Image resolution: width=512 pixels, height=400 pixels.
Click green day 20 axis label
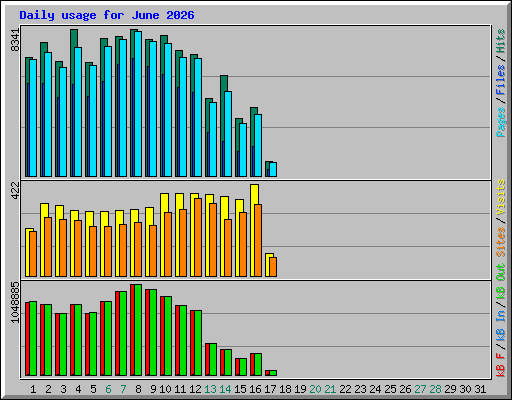tap(315, 389)
